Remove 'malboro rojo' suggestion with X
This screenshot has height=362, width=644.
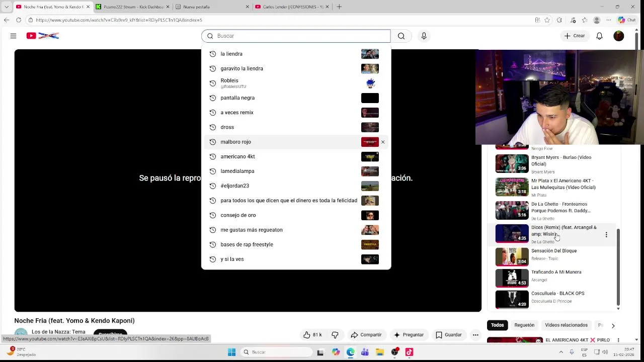(383, 142)
